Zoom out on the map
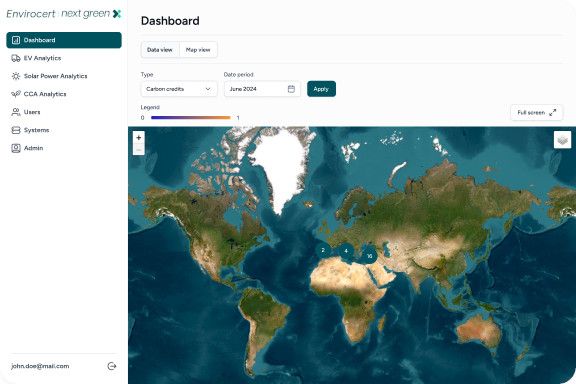The image size is (576, 384). tap(138, 149)
